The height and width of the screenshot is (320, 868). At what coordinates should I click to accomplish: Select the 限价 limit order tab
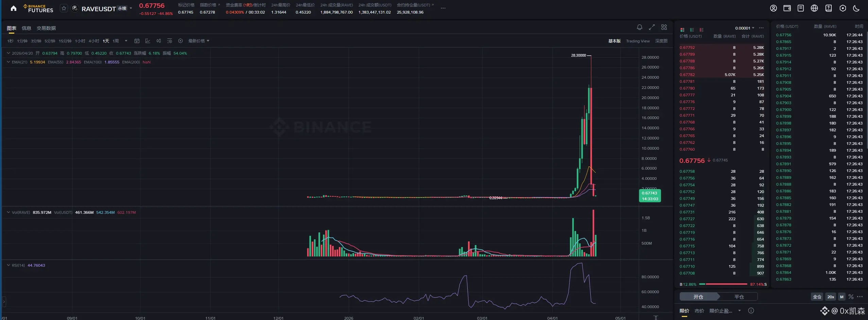click(684, 311)
